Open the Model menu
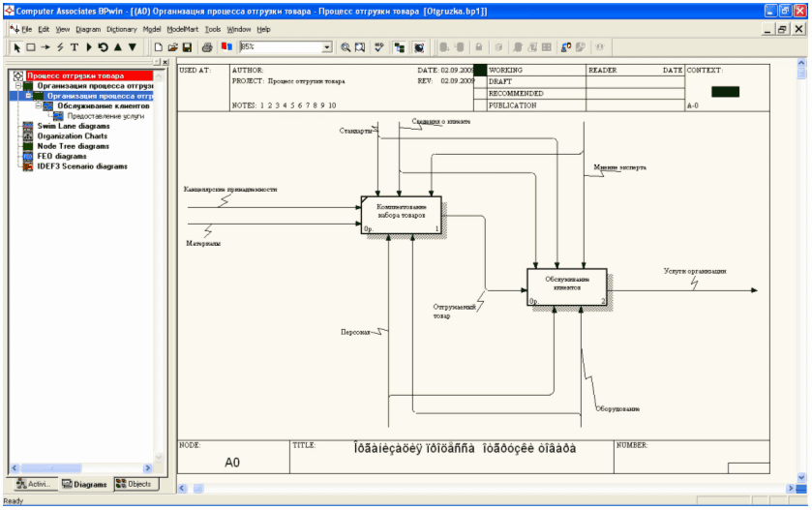The width and height of the screenshot is (812, 510). [152, 29]
